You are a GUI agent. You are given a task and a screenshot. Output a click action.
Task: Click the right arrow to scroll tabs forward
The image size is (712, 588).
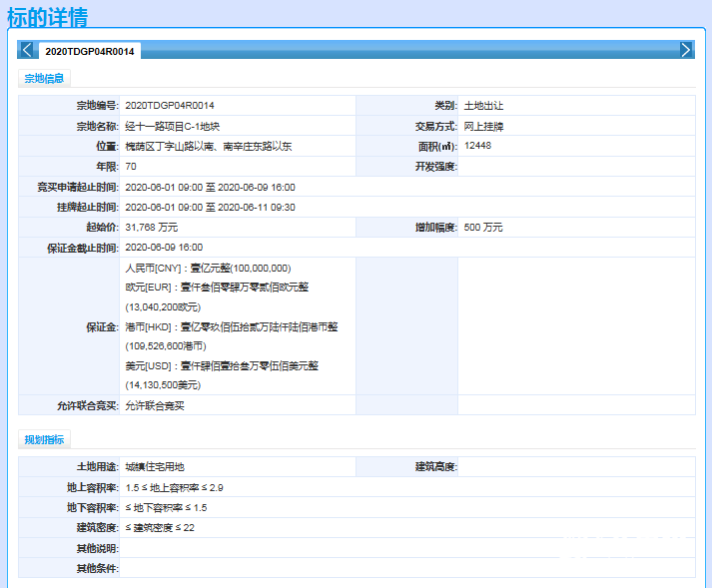(x=686, y=50)
